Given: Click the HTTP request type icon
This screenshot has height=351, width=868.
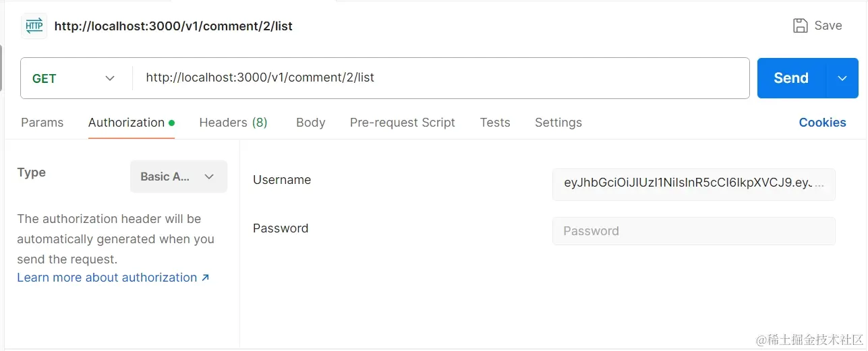Looking at the screenshot, I should point(34,26).
